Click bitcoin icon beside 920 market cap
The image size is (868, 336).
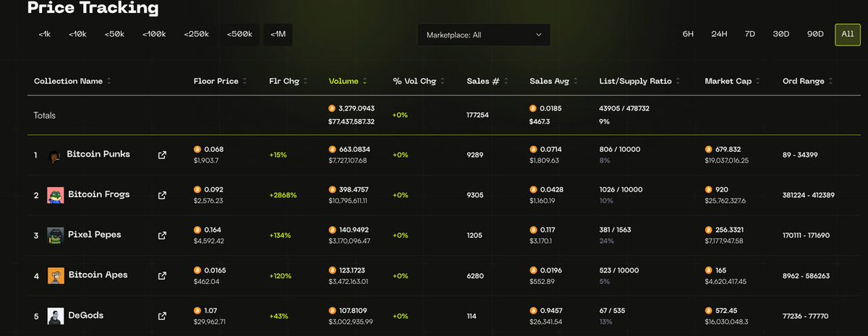click(709, 189)
